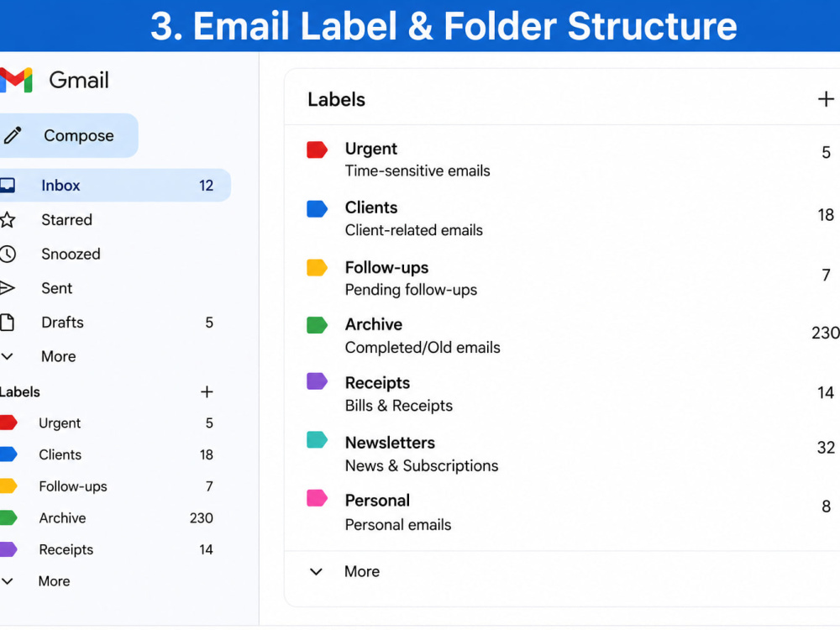Click the 'Time-sensitive emails' description

click(417, 171)
